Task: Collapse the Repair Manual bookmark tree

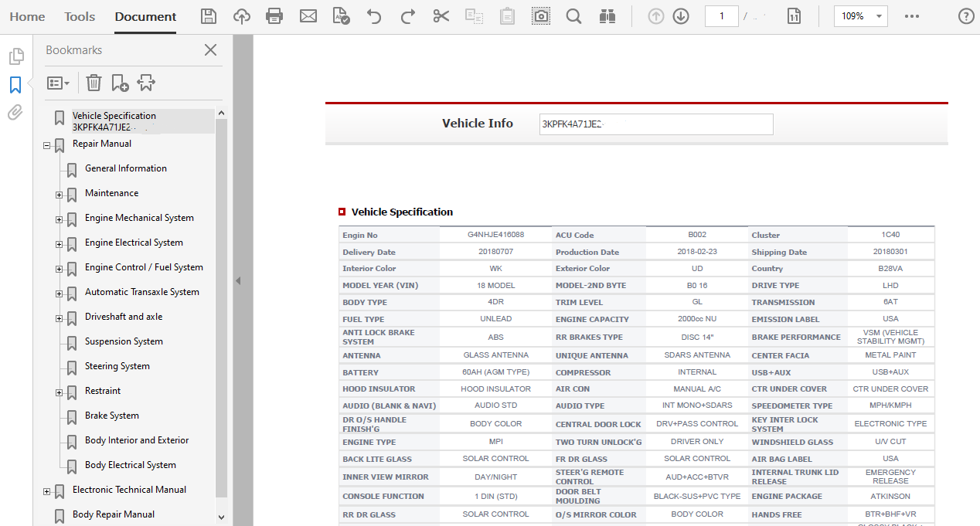Action: pos(47,145)
